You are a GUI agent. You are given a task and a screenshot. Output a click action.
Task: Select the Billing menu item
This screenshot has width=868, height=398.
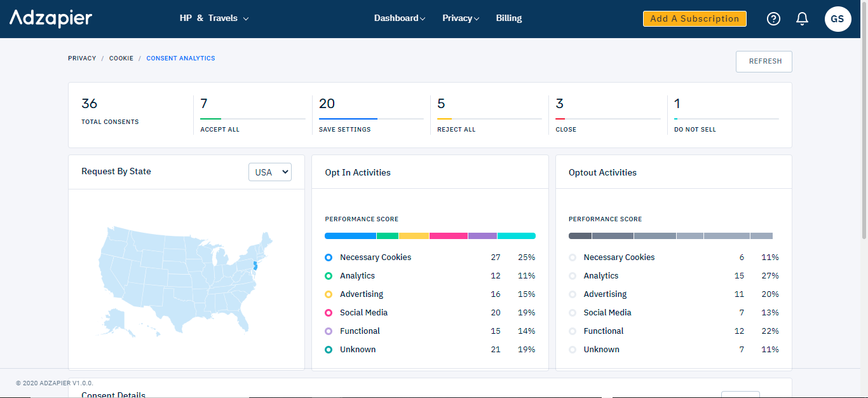(x=508, y=18)
